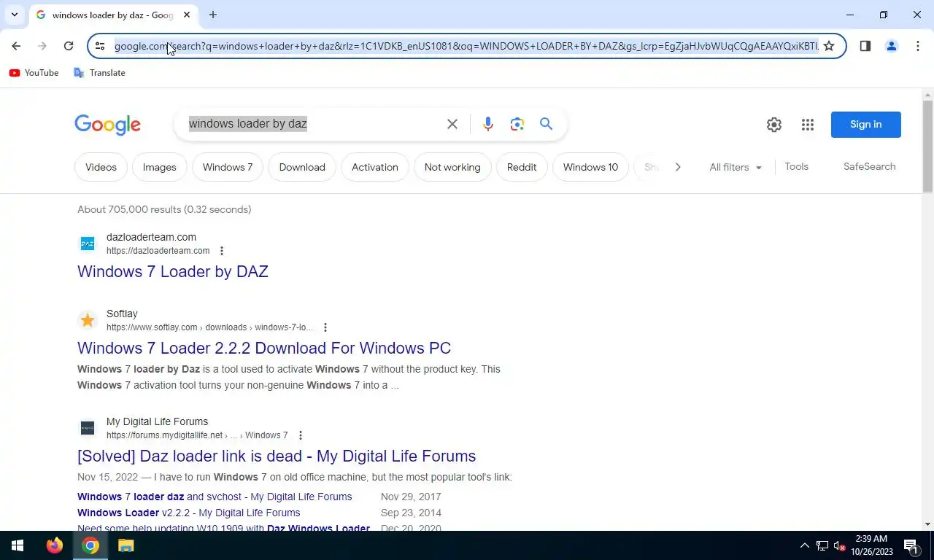Filter results by Images
Screen dimensions: 934x560
[x=160, y=167]
